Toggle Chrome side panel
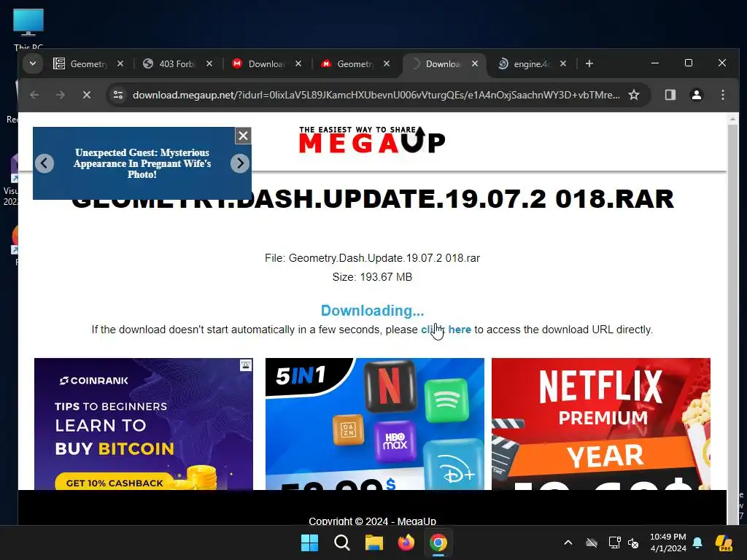The width and height of the screenshot is (747, 560). (x=670, y=95)
